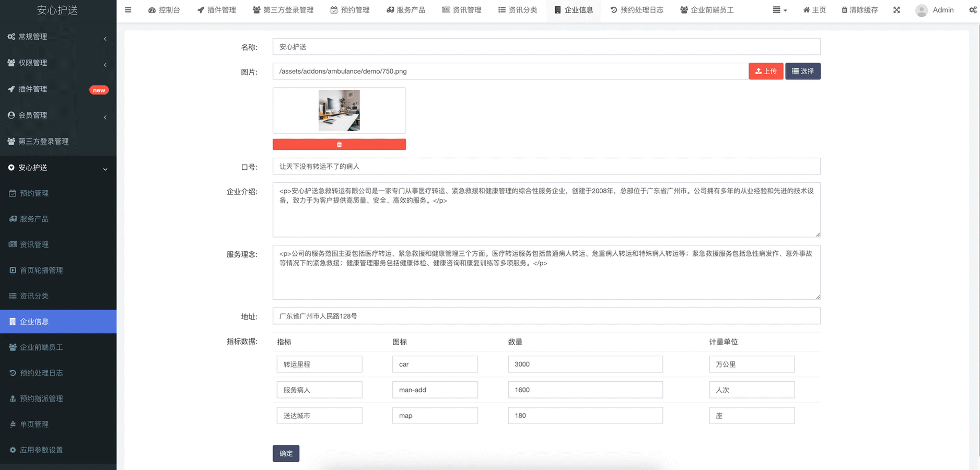Click the 口号 slogan input field
This screenshot has height=470, width=980.
[x=546, y=167]
